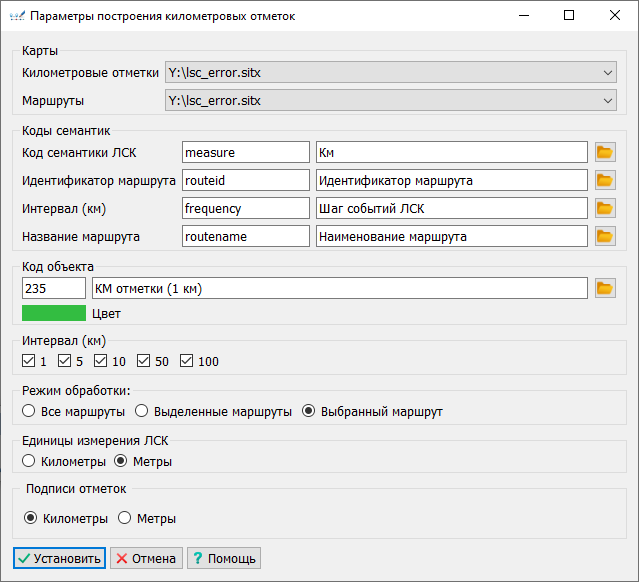Uncheck the 50 km interval checkbox
Viewport: 639px width, 582px height.
[144, 361]
